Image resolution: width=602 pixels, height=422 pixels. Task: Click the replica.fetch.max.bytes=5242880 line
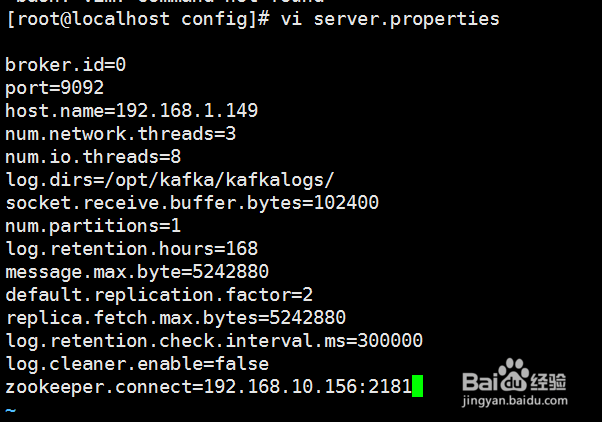pyautogui.click(x=176, y=318)
